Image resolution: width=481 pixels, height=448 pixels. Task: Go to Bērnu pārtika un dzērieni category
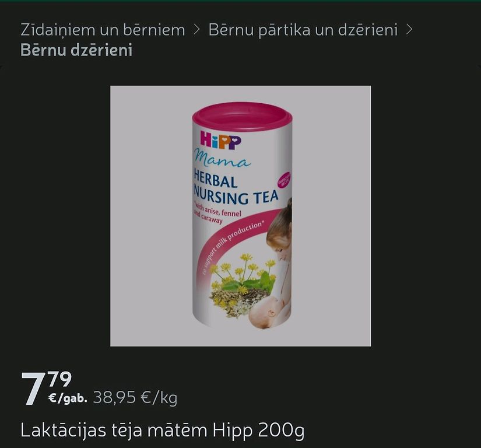tap(303, 30)
